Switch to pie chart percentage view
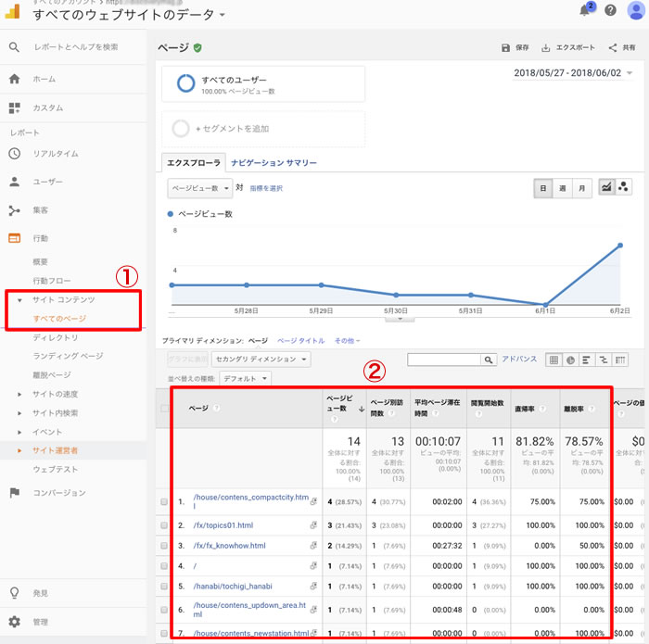This screenshot has width=649, height=644. coord(570,360)
